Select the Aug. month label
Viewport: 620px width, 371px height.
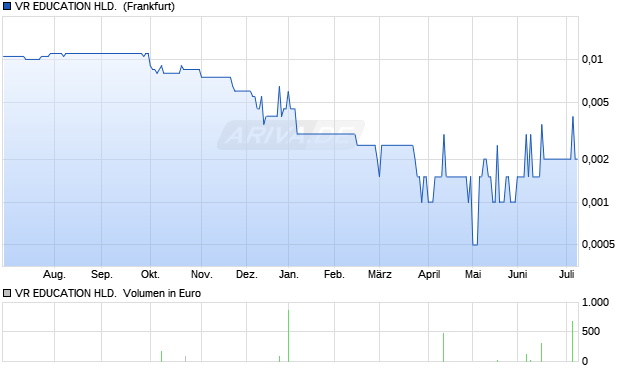54,274
